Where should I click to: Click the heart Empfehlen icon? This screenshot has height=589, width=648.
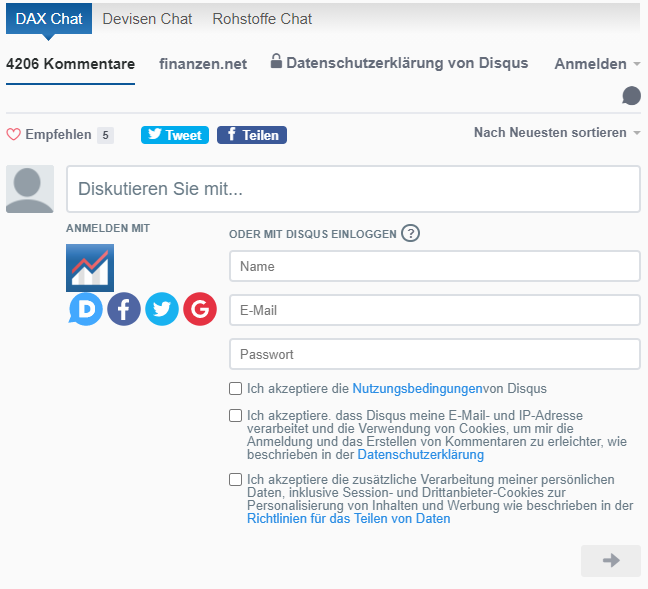[x=13, y=135]
